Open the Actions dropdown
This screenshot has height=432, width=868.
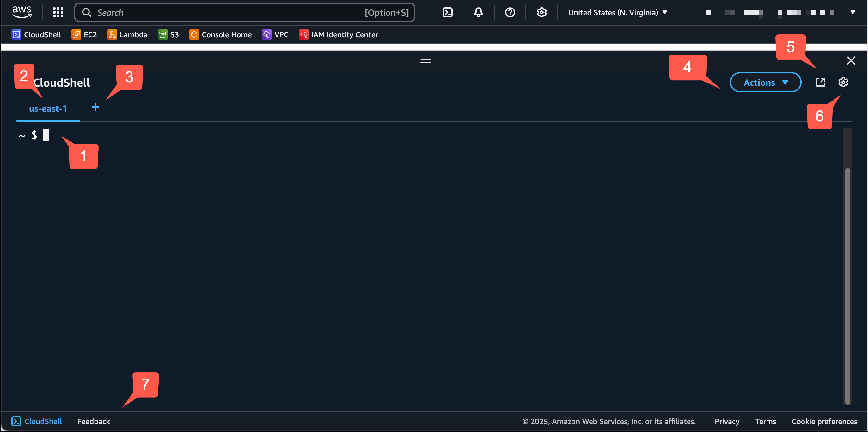click(765, 82)
